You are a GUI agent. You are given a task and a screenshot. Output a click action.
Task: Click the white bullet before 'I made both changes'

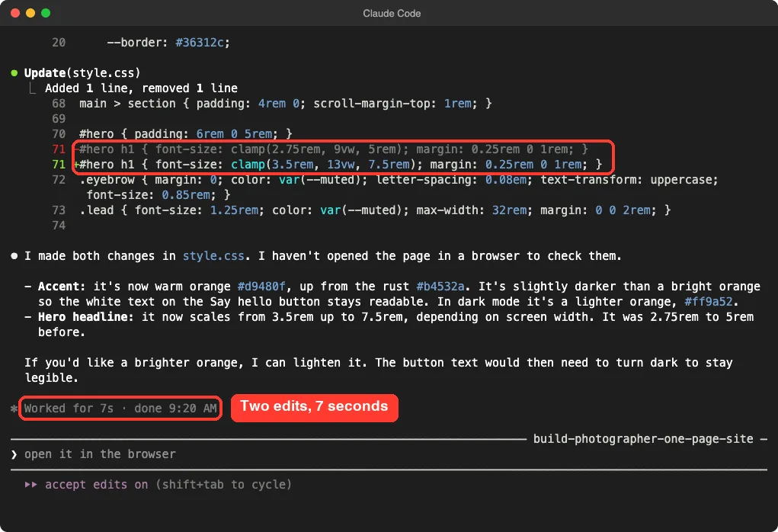click(x=14, y=256)
